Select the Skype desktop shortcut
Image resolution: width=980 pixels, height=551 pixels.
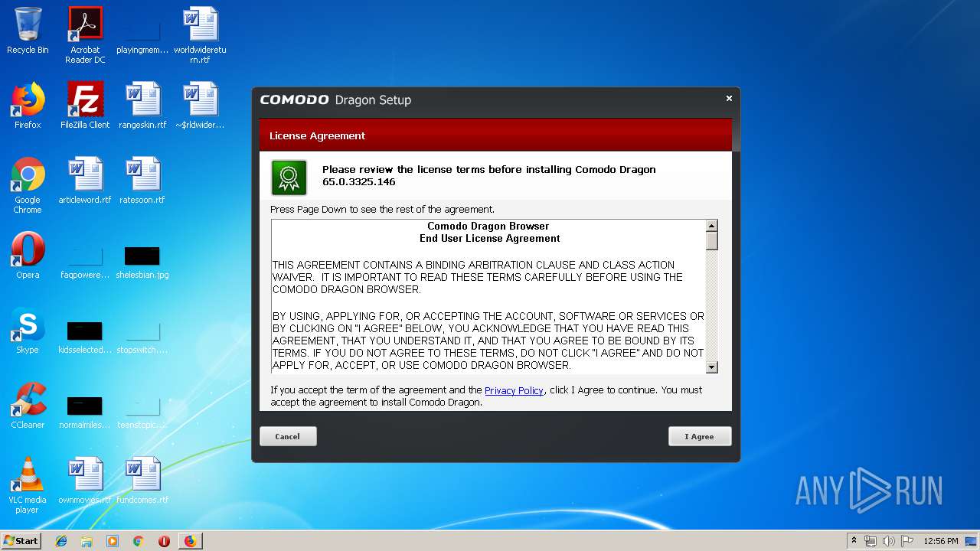point(28,331)
